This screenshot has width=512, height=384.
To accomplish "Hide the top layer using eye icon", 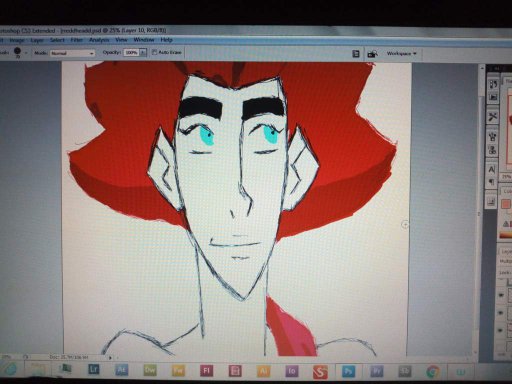I will 501,295.
